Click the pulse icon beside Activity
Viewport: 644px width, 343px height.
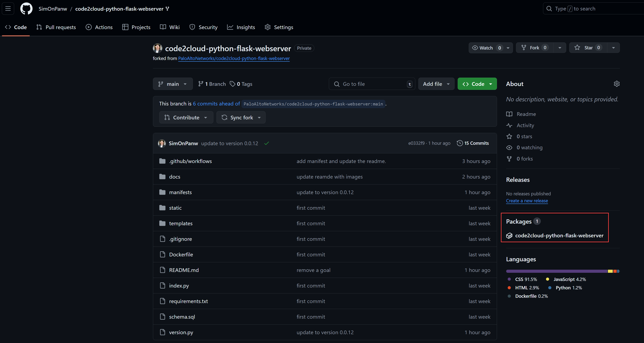click(509, 125)
